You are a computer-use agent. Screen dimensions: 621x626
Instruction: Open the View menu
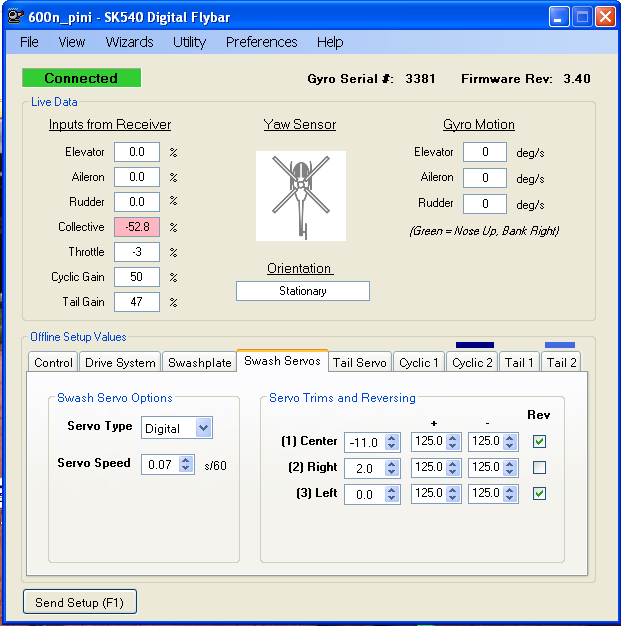[x=71, y=42]
